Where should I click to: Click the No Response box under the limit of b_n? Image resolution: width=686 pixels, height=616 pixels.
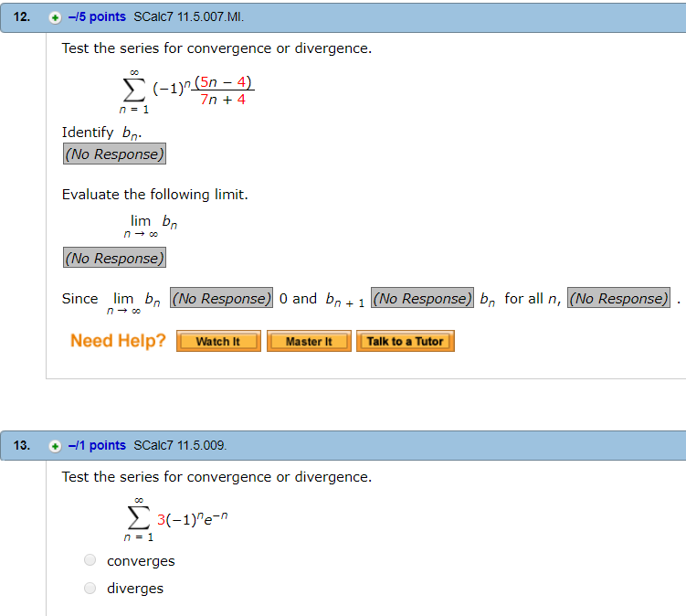click(x=114, y=258)
